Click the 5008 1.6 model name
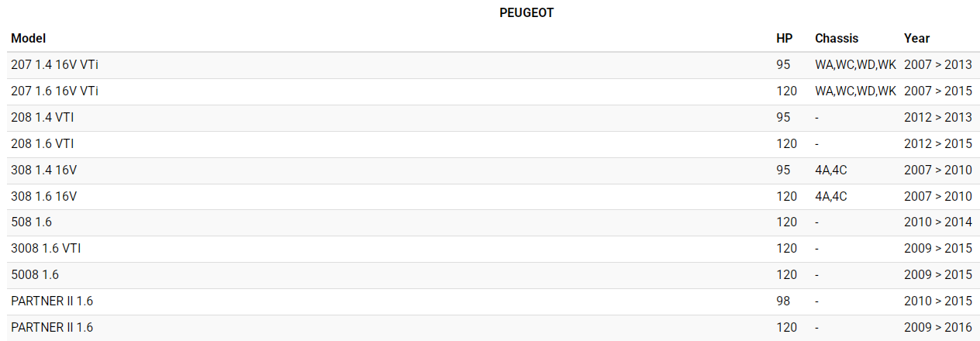This screenshot has height=341, width=980. pos(35,275)
